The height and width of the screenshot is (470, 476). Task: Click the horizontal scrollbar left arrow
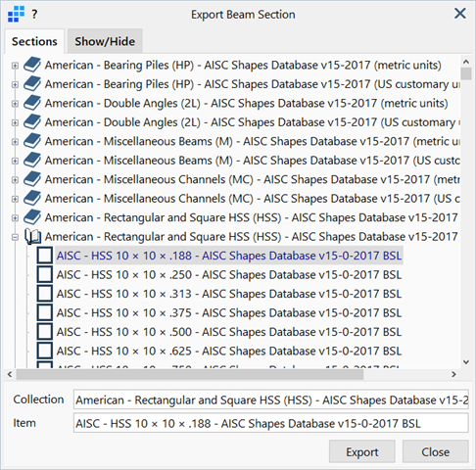point(10,374)
